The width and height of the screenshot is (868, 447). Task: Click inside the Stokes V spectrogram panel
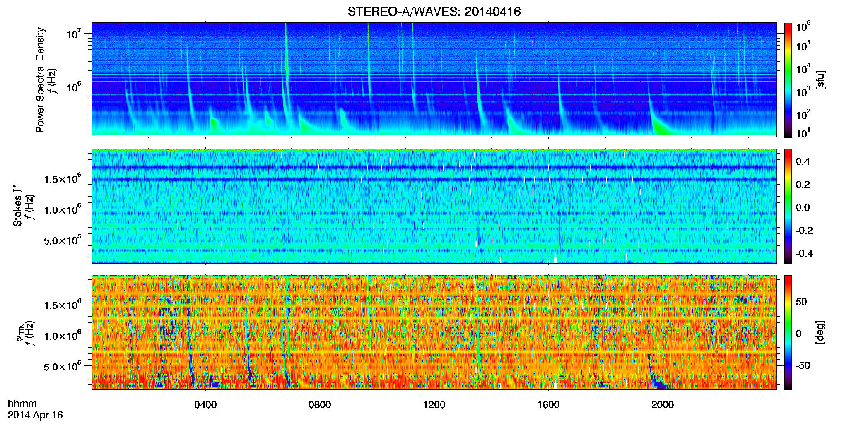pyautogui.click(x=434, y=206)
